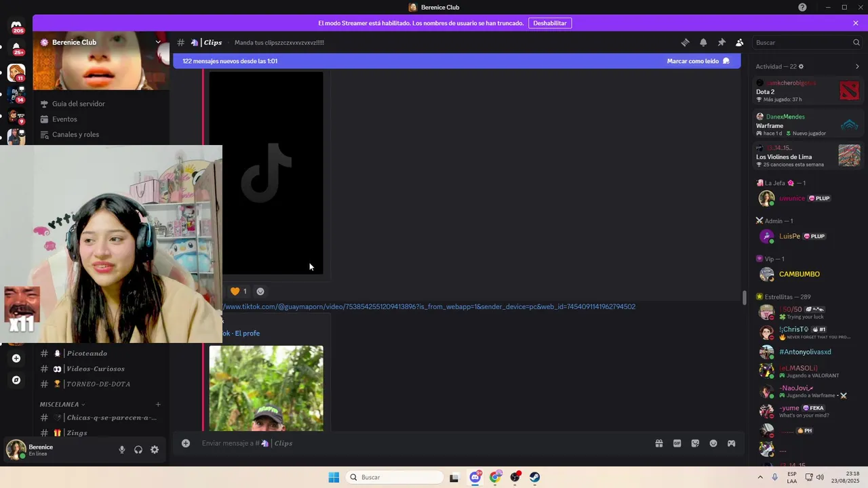The height and width of the screenshot is (488, 868).
Task: Open Los Violines de Lima activity
Action: pyautogui.click(x=808, y=156)
